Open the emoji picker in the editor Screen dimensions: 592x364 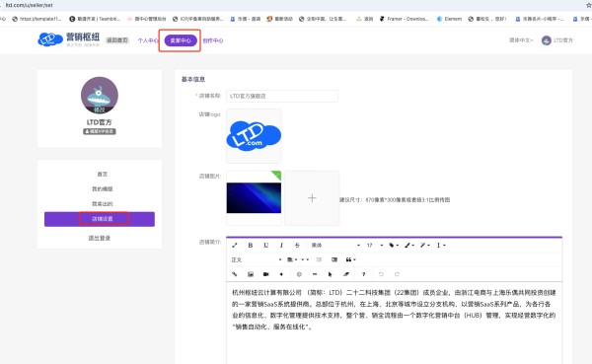[x=299, y=274]
